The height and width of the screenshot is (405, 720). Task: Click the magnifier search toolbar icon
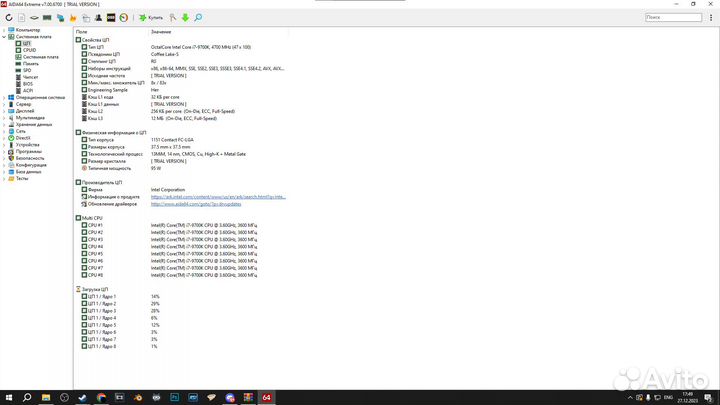point(198,17)
